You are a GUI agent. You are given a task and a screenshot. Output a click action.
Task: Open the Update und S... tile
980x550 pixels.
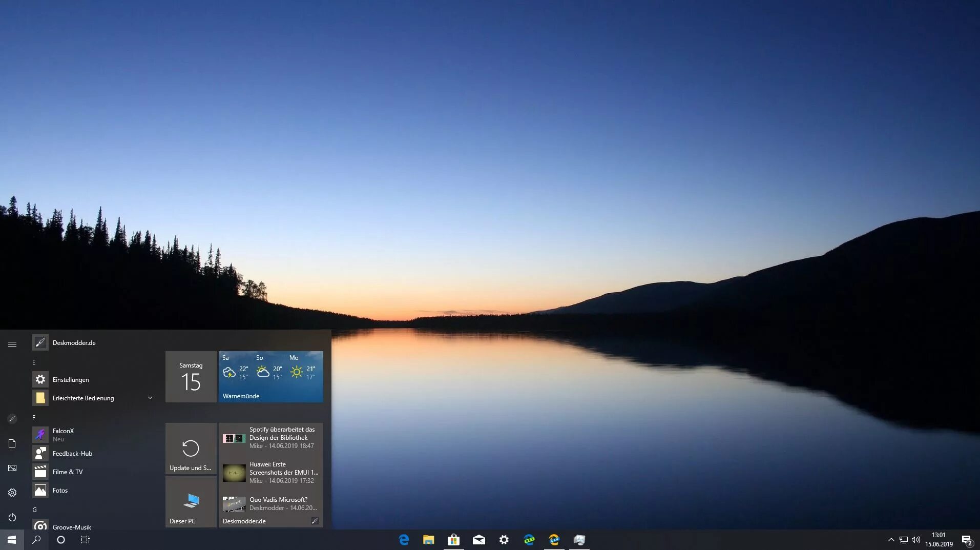(191, 449)
